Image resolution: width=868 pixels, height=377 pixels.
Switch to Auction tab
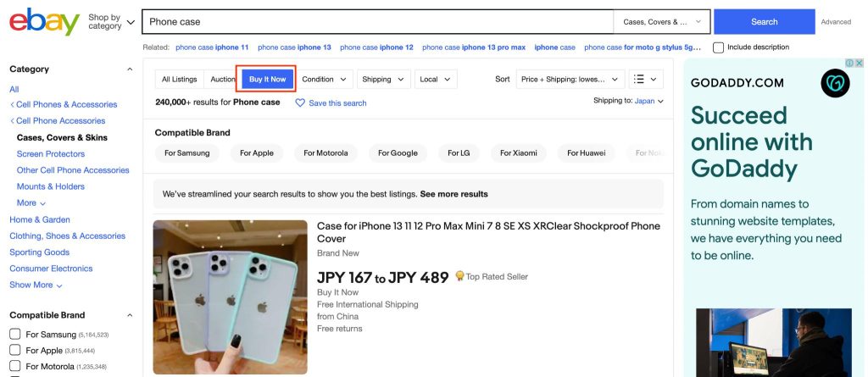tap(223, 79)
